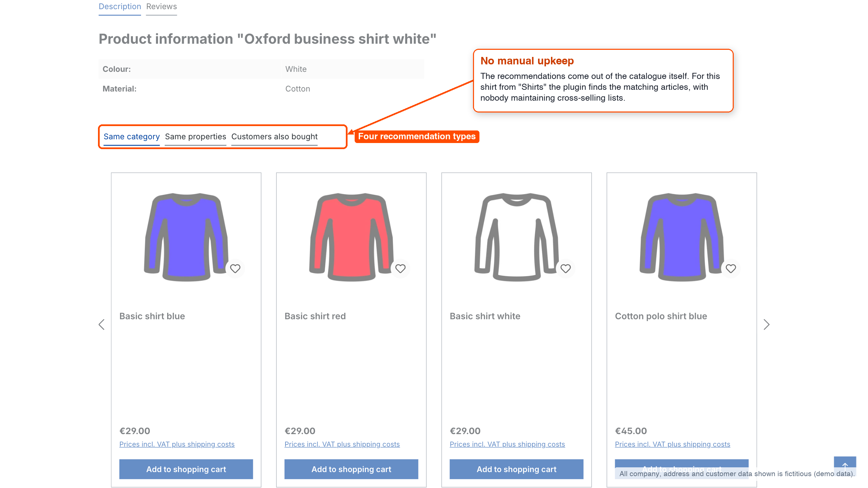Add Basic shirt white to wishlist
Viewport: 868px width, 488px height.
pos(566,268)
